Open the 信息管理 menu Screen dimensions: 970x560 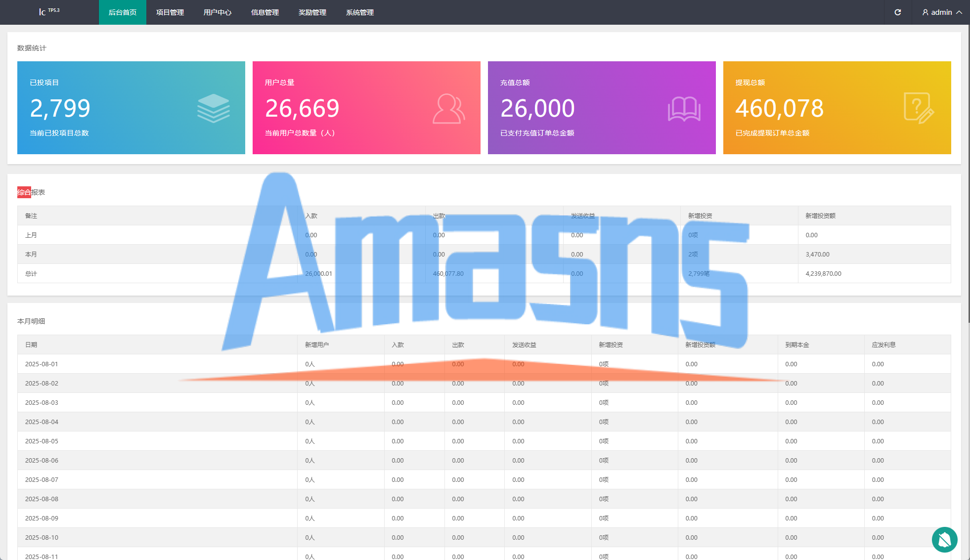click(x=265, y=12)
